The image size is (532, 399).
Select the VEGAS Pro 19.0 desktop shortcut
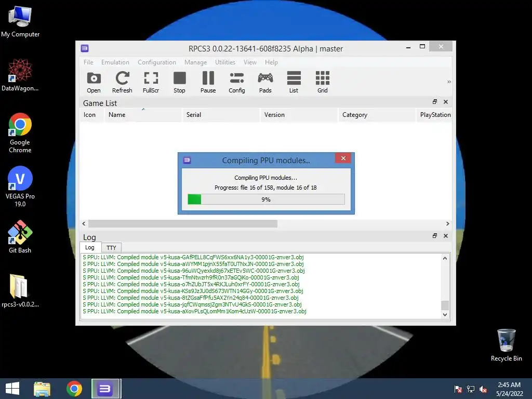[20, 187]
